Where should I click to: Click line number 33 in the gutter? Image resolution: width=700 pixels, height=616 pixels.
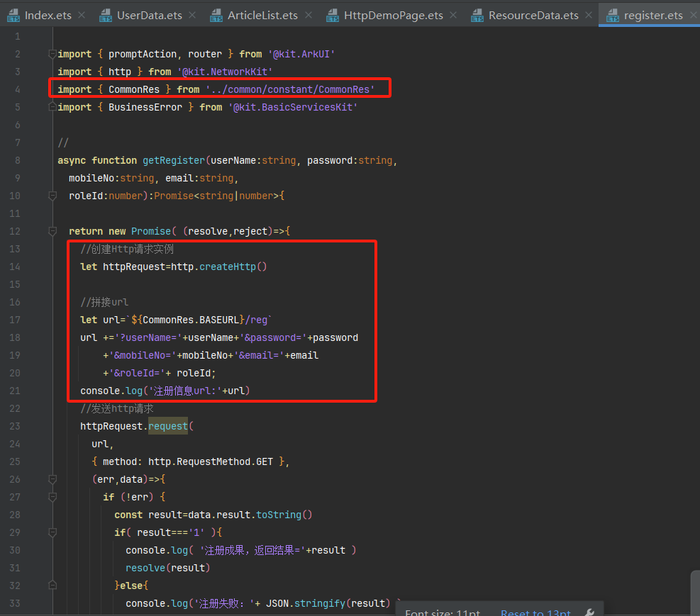click(15, 603)
